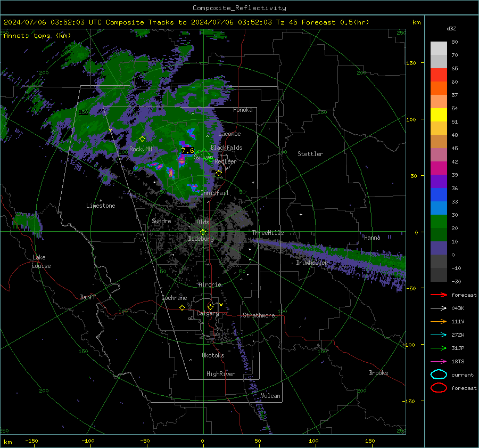
Task: Click the Sylvan label on map
Action: pos(203,157)
